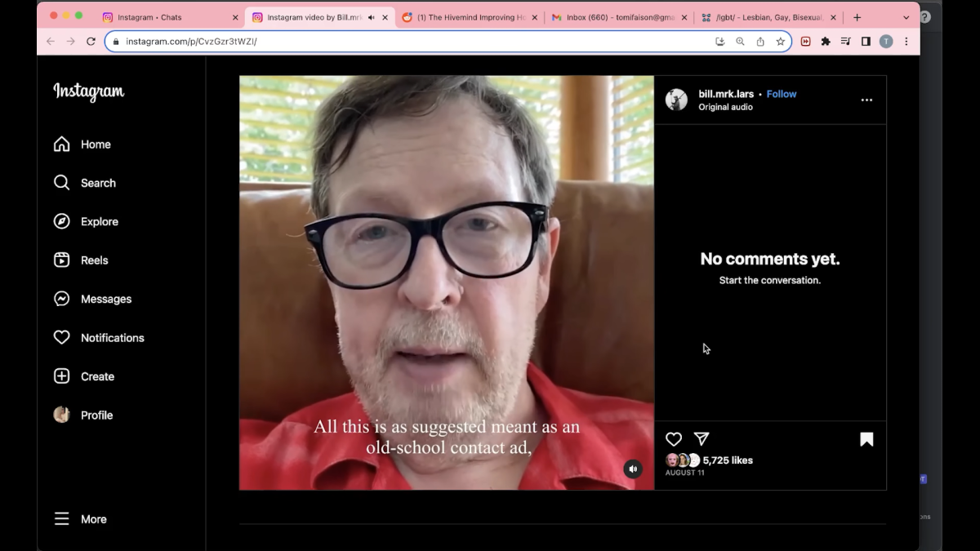Image resolution: width=980 pixels, height=551 pixels.
Task: Switch to Gmail Inbox tab
Action: click(x=617, y=17)
